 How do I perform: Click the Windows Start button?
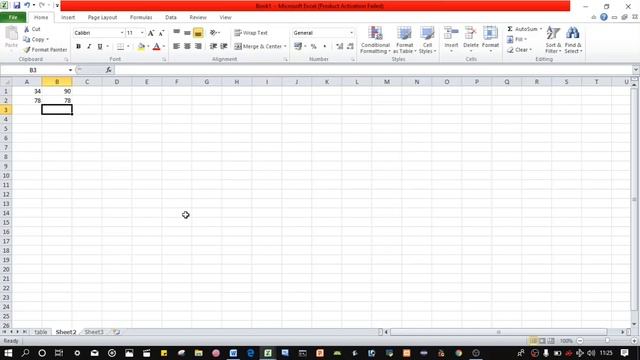click(8, 353)
